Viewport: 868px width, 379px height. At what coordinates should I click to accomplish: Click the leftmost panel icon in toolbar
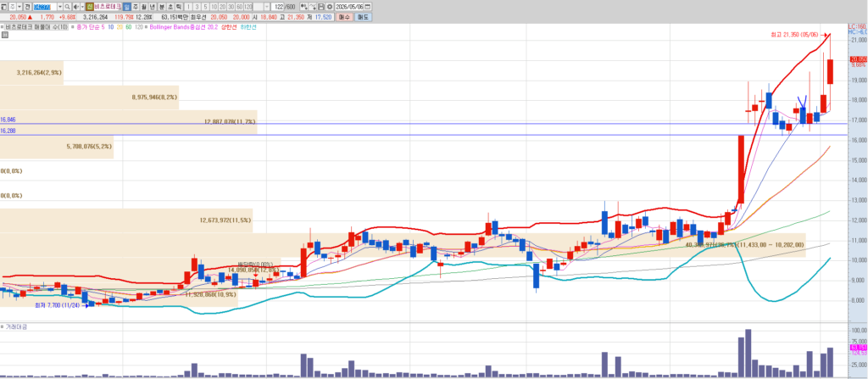tap(4, 7)
